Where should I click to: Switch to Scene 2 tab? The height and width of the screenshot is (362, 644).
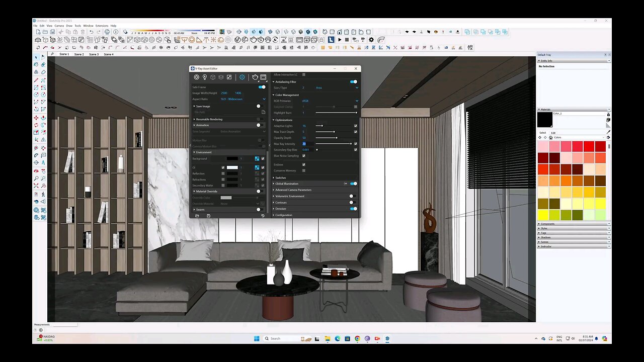79,54
